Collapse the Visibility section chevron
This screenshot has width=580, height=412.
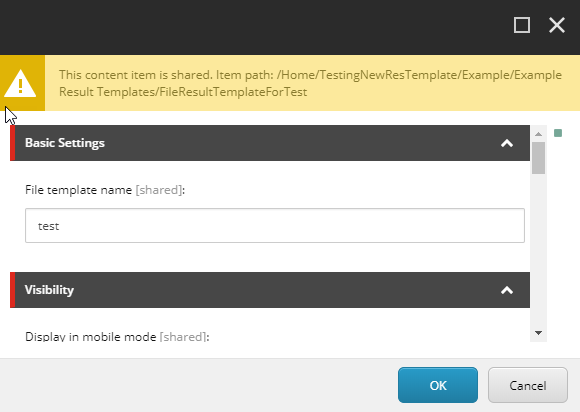click(507, 290)
